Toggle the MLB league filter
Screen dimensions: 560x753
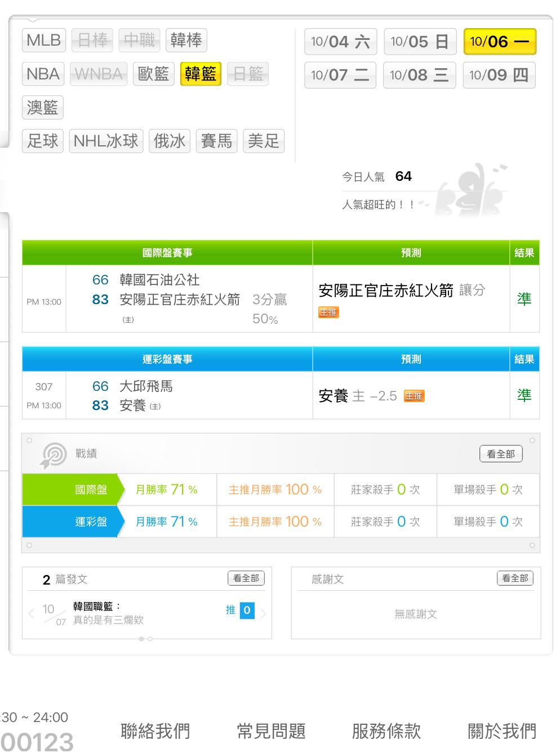(44, 40)
